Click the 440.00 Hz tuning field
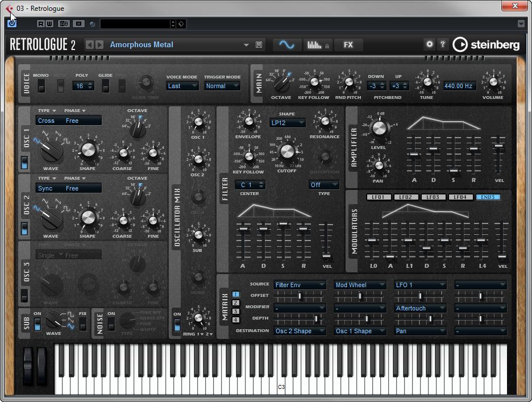 coord(459,86)
